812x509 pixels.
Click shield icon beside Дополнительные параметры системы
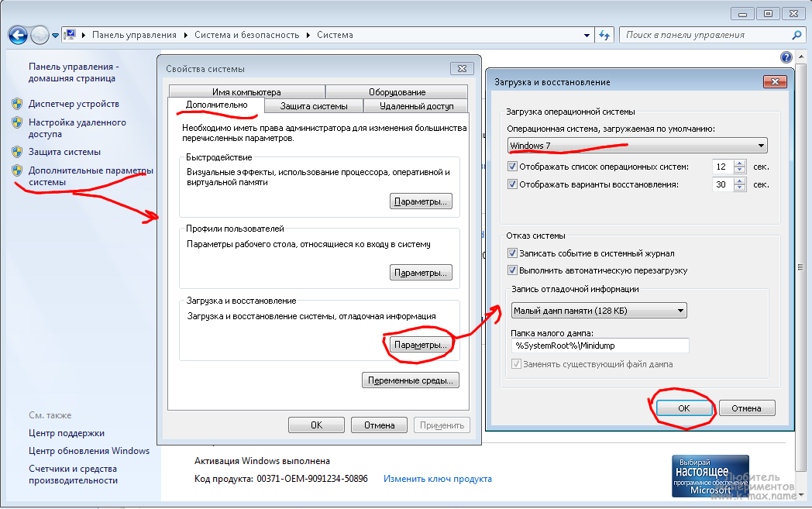click(17, 170)
